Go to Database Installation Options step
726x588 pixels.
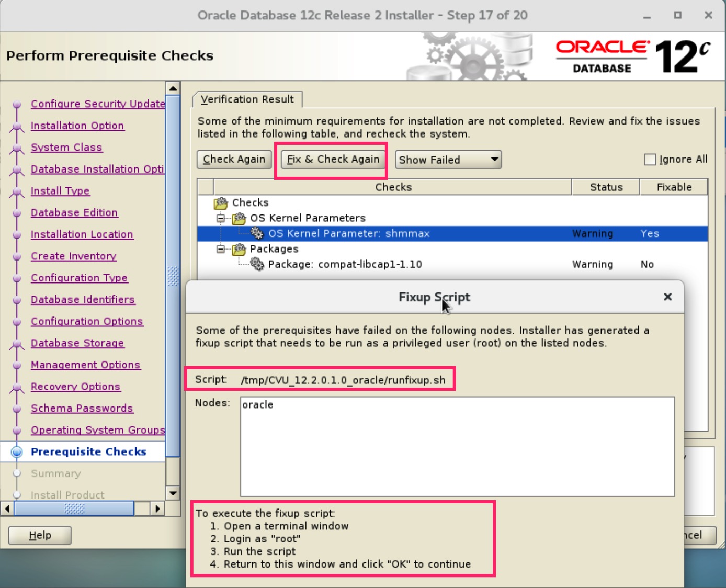coord(97,169)
